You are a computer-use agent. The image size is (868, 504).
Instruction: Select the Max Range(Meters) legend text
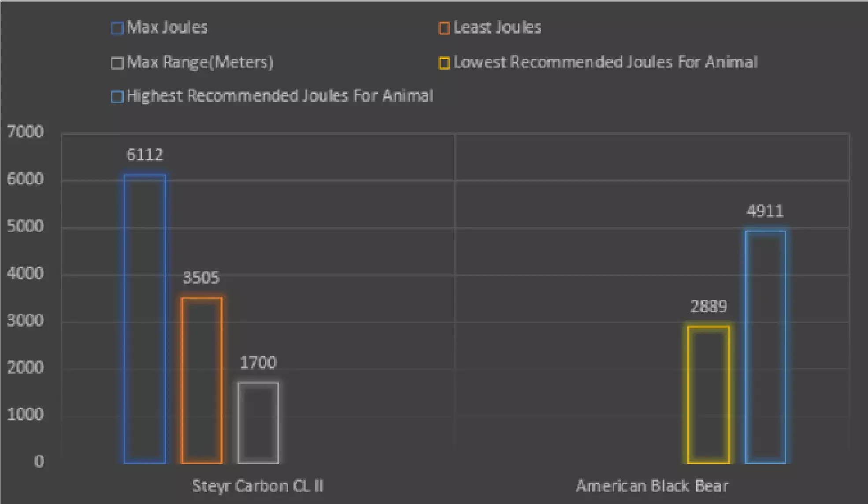coord(200,62)
